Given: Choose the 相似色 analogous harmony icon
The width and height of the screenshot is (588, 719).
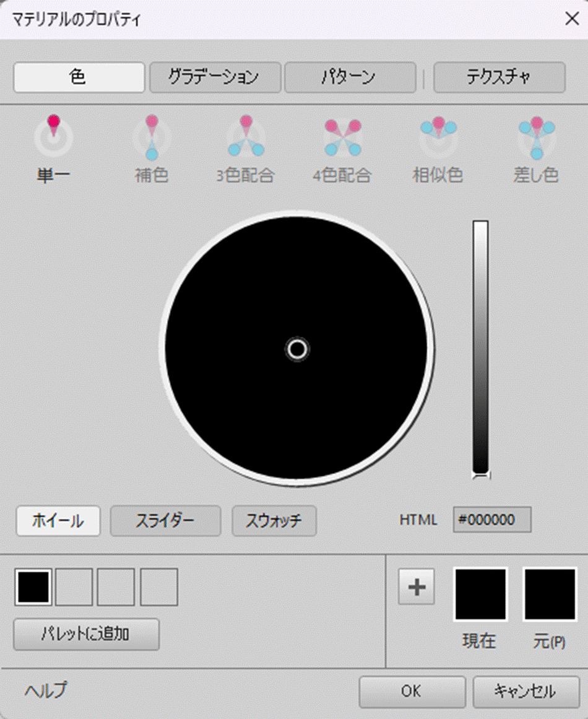Looking at the screenshot, I should [x=439, y=136].
